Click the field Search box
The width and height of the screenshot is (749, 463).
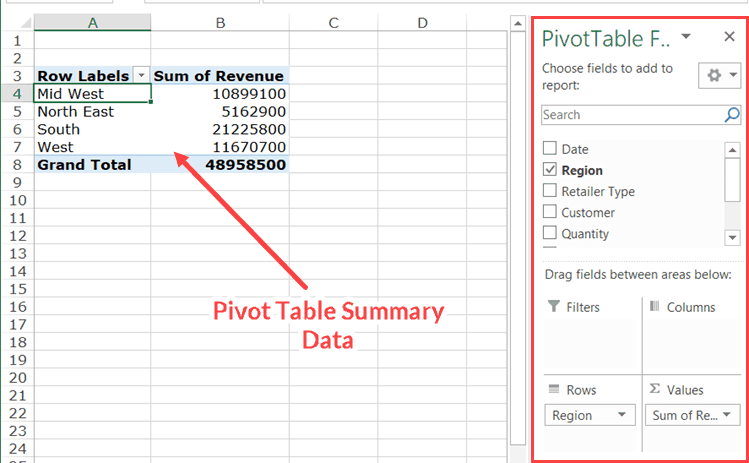tap(630, 115)
